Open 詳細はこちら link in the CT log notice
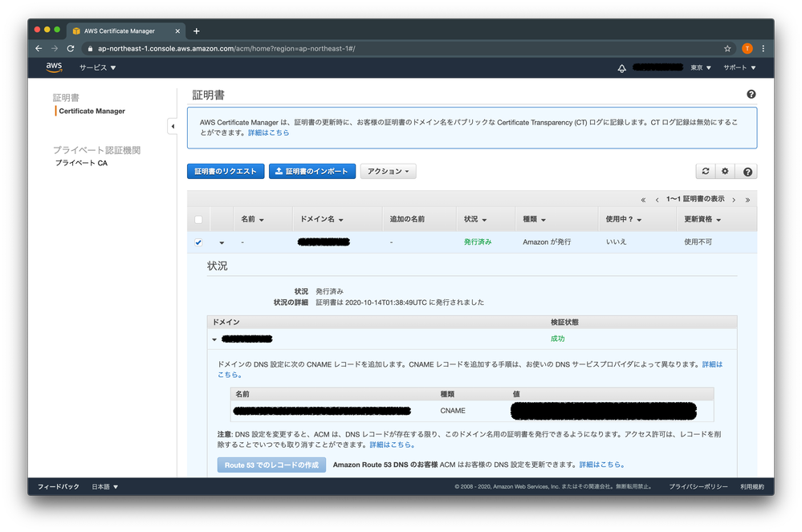The width and height of the screenshot is (802, 532). (x=268, y=133)
